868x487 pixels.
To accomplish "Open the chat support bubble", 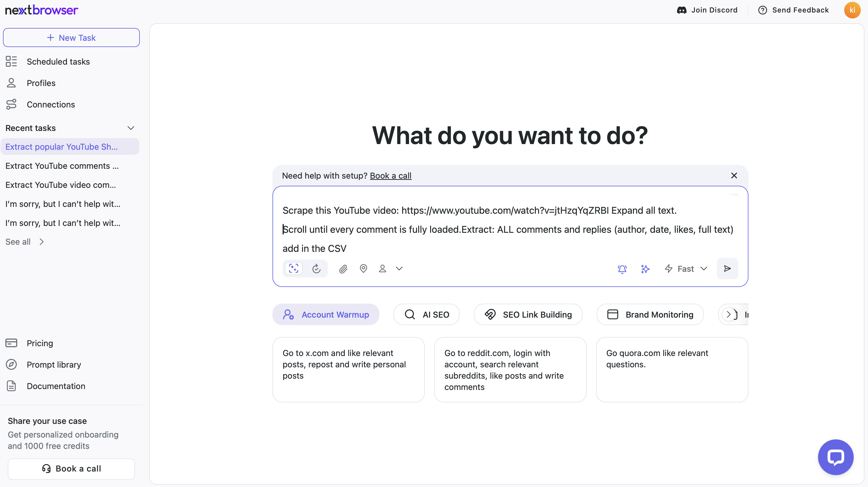I will pos(835,457).
